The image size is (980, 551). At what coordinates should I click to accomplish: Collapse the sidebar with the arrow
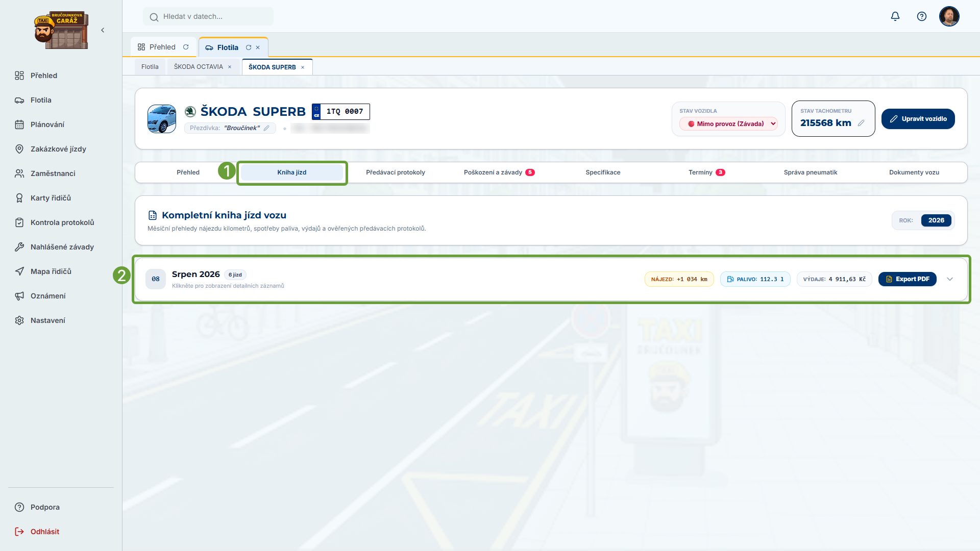click(x=103, y=30)
